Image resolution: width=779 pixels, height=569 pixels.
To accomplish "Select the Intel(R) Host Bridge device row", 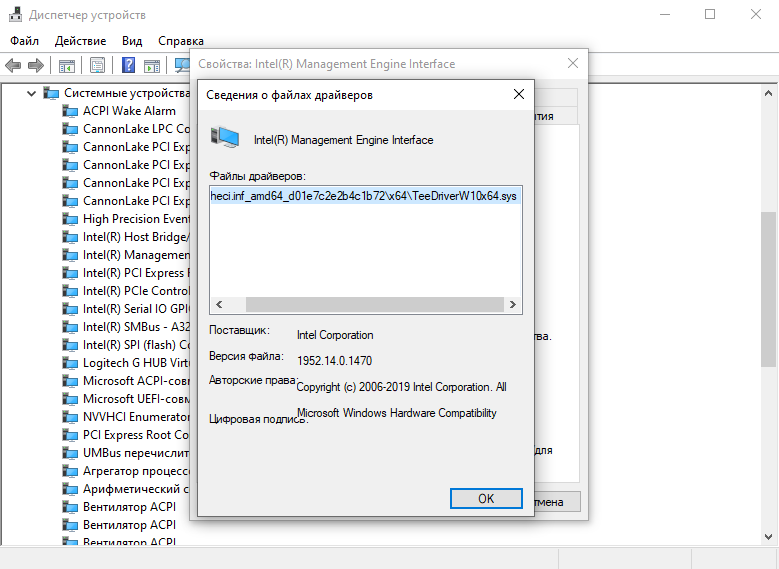I will click(x=136, y=237).
